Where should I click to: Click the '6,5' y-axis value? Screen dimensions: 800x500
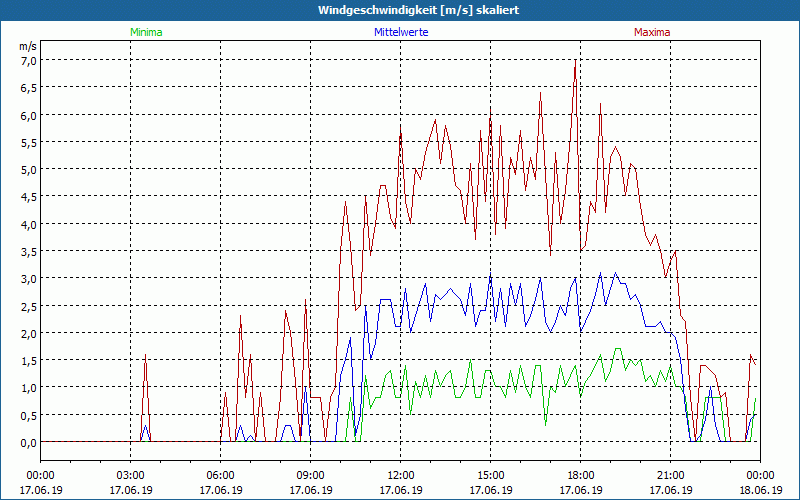[x=29, y=88]
